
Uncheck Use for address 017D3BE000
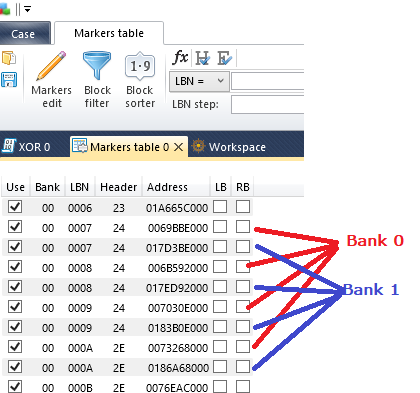(x=15, y=247)
